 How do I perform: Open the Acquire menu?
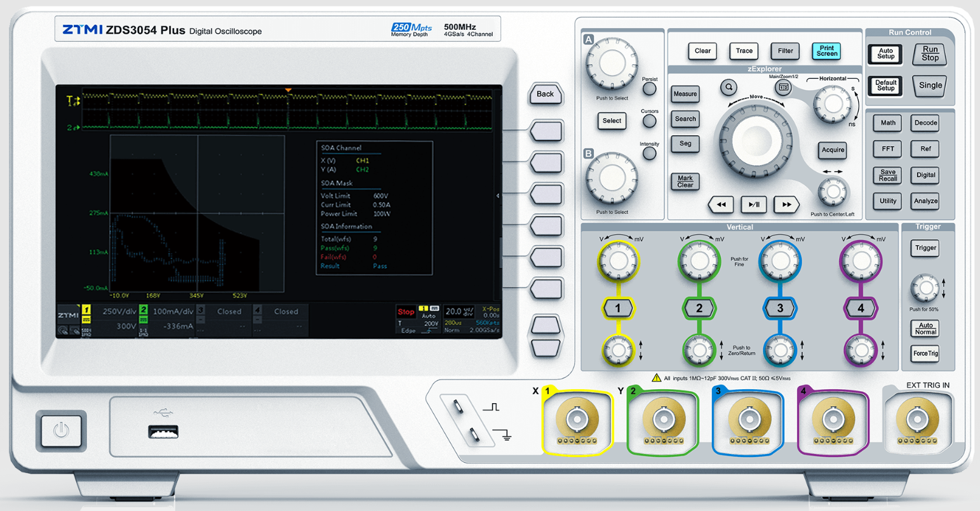coord(833,150)
